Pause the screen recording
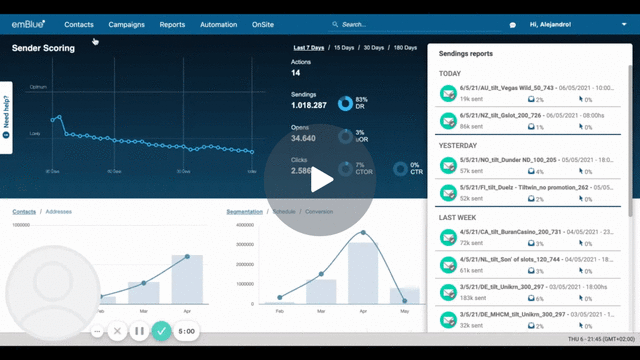 (x=139, y=331)
